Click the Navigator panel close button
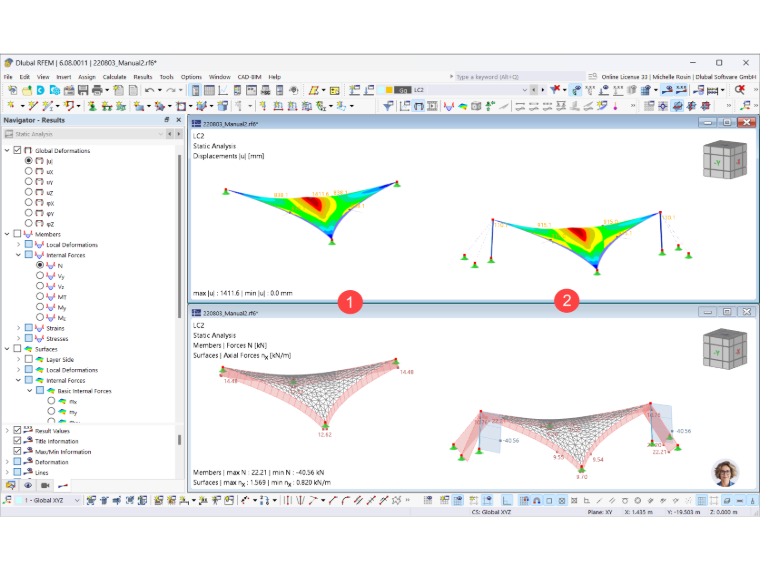 [x=178, y=120]
